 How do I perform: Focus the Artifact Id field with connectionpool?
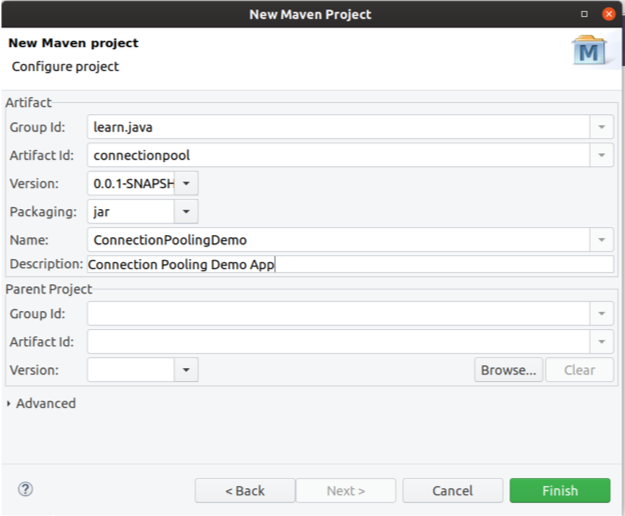tap(338, 155)
